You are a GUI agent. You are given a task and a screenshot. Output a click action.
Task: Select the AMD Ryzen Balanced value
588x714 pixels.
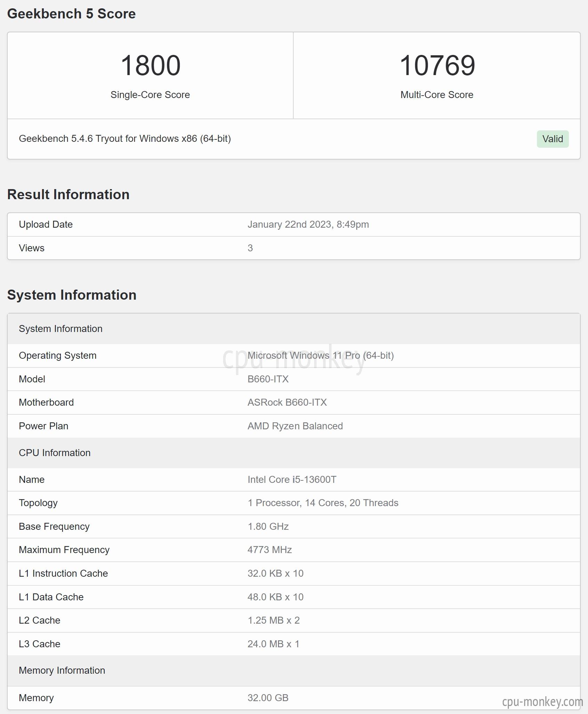point(295,426)
